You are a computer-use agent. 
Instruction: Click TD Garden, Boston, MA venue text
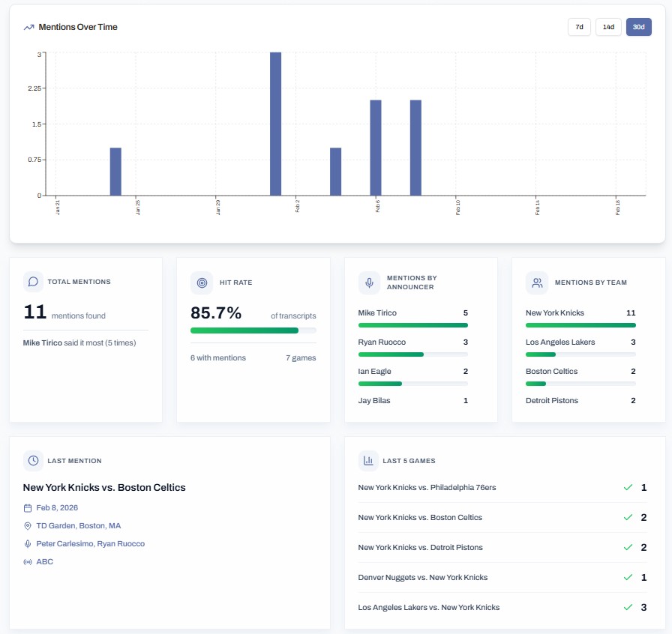(x=79, y=526)
